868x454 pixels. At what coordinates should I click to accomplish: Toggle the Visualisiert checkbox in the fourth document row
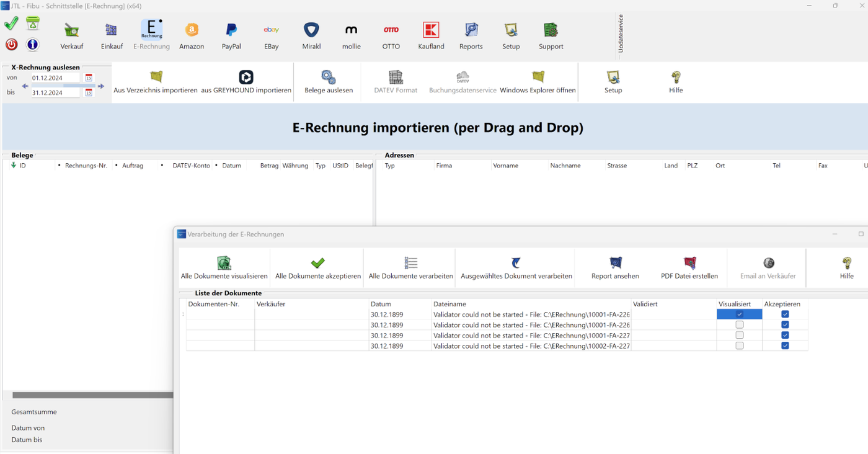click(739, 345)
